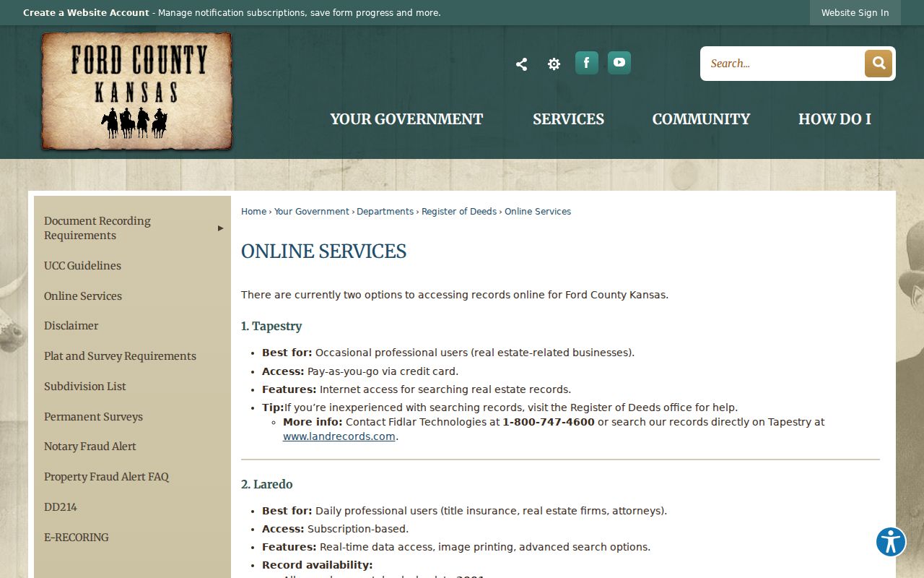Open the Services menu
The height and width of the screenshot is (578, 924).
click(568, 119)
